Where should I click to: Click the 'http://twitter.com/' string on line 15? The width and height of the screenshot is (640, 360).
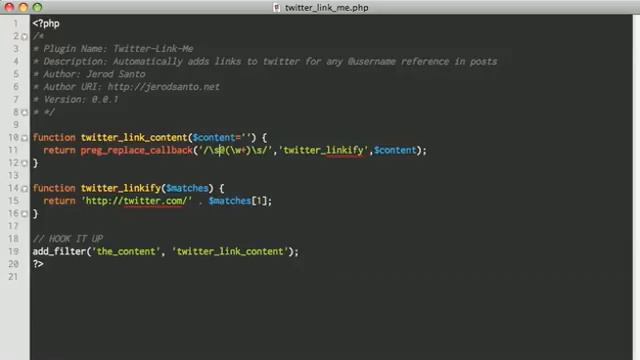tap(136, 201)
